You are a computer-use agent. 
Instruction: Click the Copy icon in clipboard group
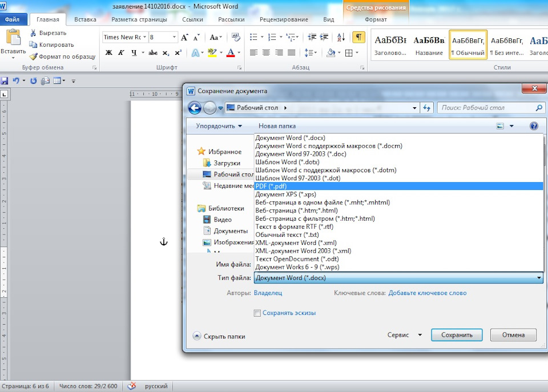33,45
